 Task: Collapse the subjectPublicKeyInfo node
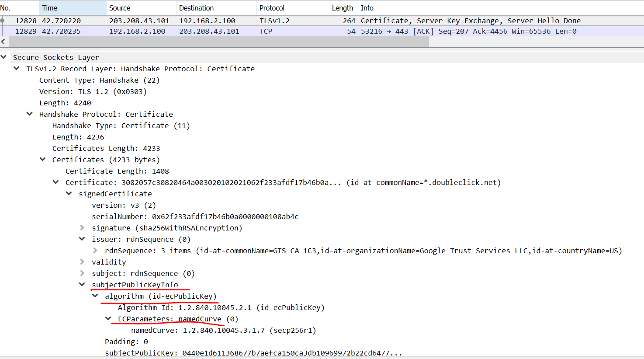click(82, 285)
